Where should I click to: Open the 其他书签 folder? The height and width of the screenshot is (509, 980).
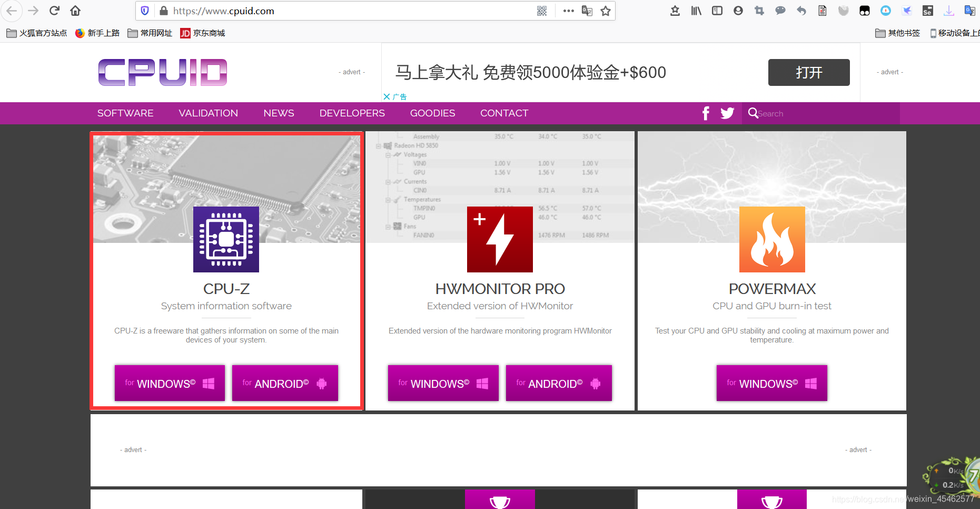click(898, 33)
